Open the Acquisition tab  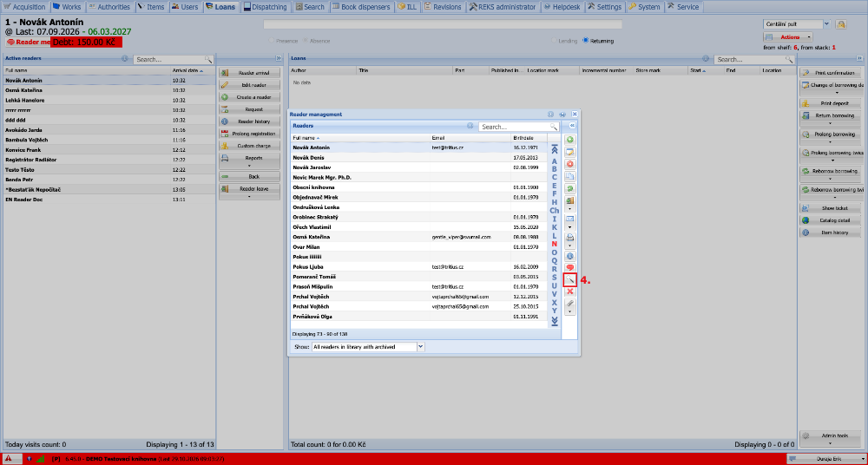[x=25, y=7]
